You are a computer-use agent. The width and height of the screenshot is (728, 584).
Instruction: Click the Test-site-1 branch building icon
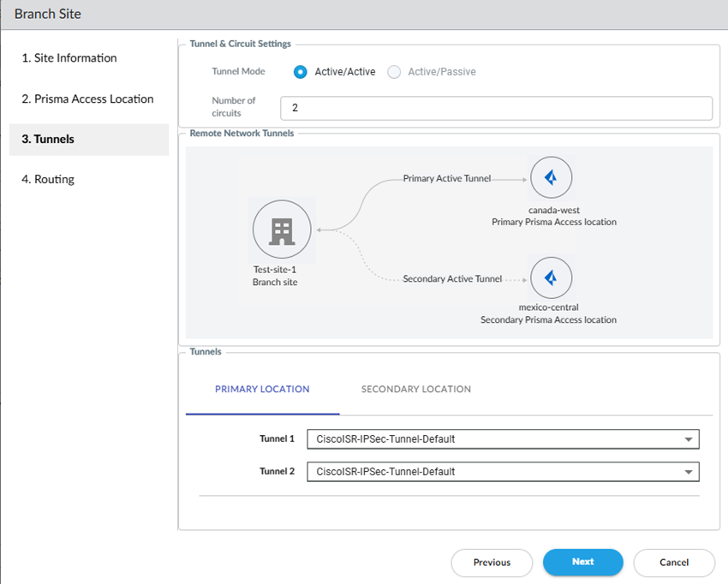click(x=282, y=229)
